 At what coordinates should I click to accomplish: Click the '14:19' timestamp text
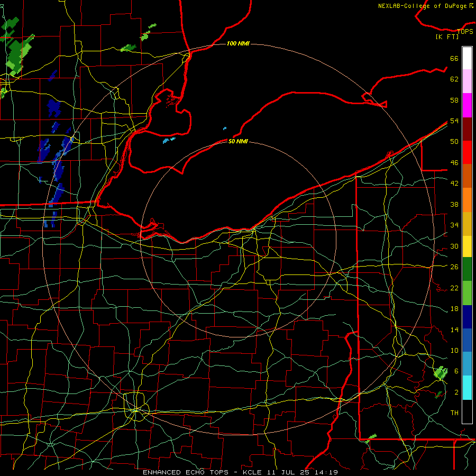pyautogui.click(x=327, y=472)
